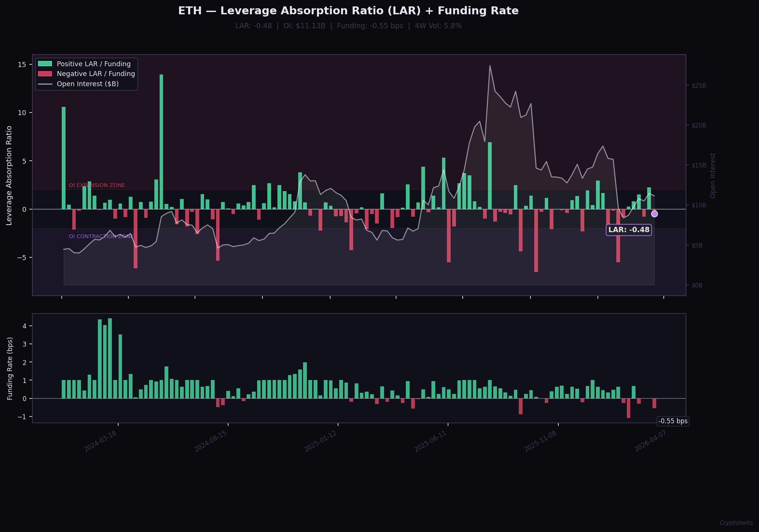Click the 2026-04-07 date axis label
Image resolution: width=759 pixels, height=532 pixels.
(x=651, y=441)
